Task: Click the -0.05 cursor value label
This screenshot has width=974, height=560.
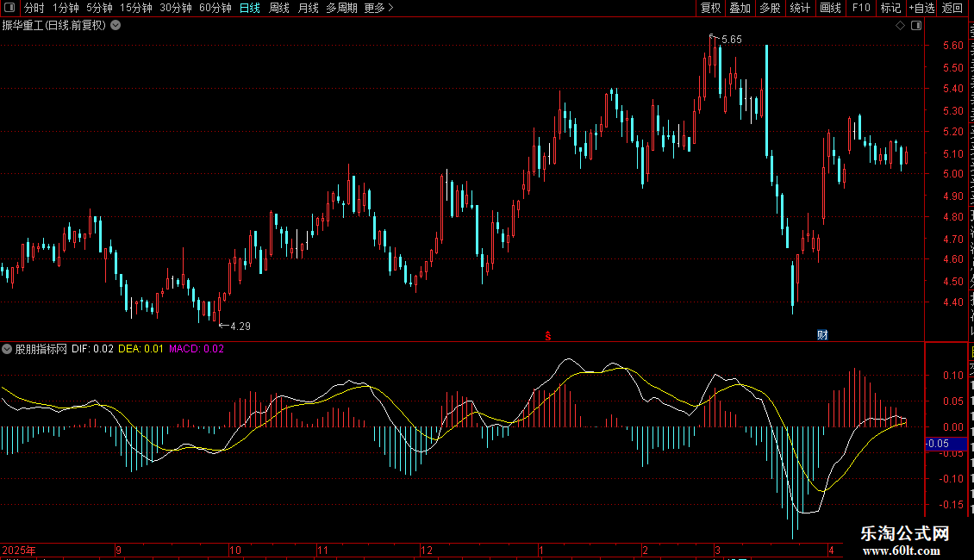Action: (x=938, y=444)
